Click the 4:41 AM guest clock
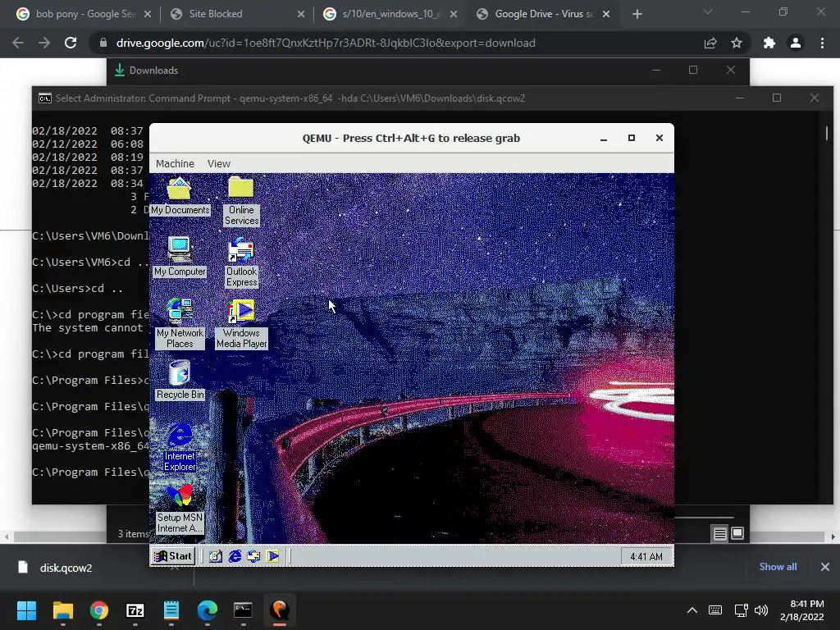 point(646,557)
